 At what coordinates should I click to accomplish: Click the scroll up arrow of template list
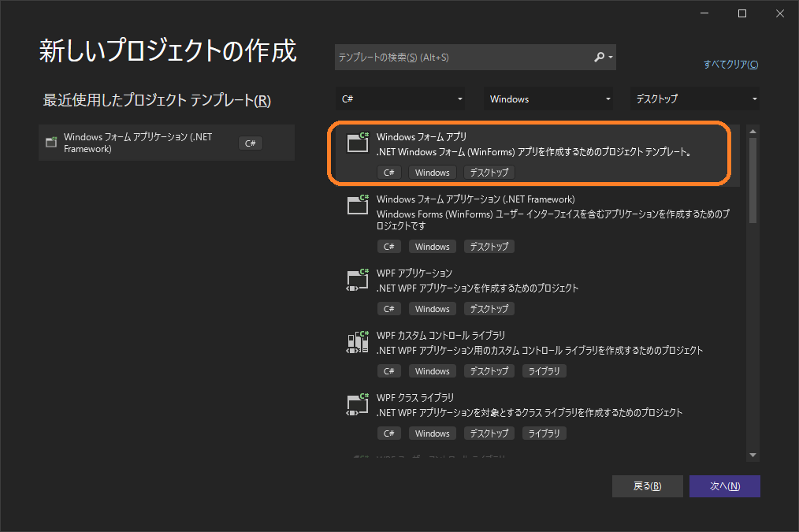click(753, 132)
